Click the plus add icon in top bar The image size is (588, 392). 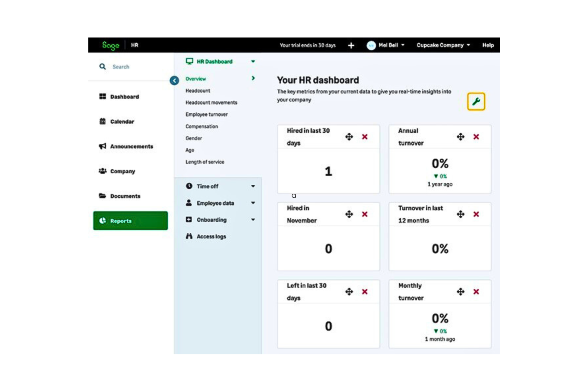(x=351, y=45)
